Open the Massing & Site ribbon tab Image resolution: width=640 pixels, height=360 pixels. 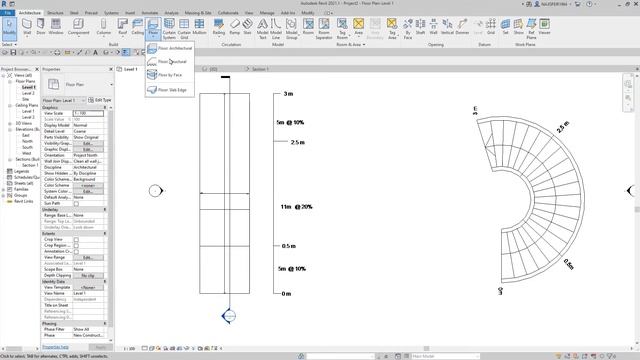tap(198, 13)
